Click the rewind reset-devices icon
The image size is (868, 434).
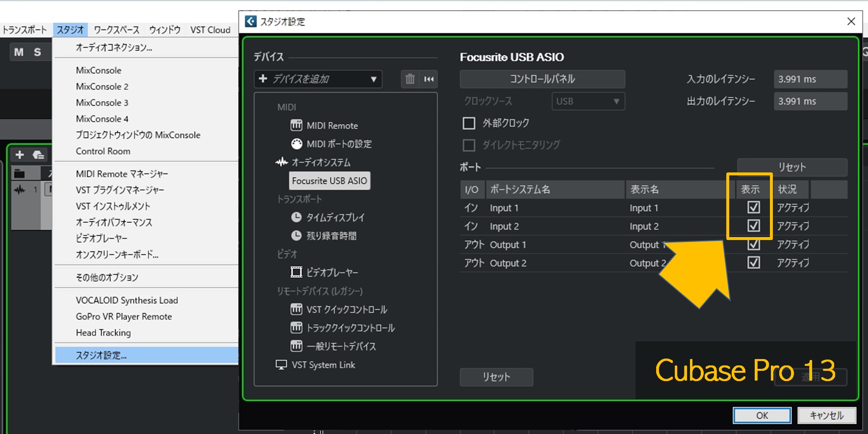coord(429,79)
